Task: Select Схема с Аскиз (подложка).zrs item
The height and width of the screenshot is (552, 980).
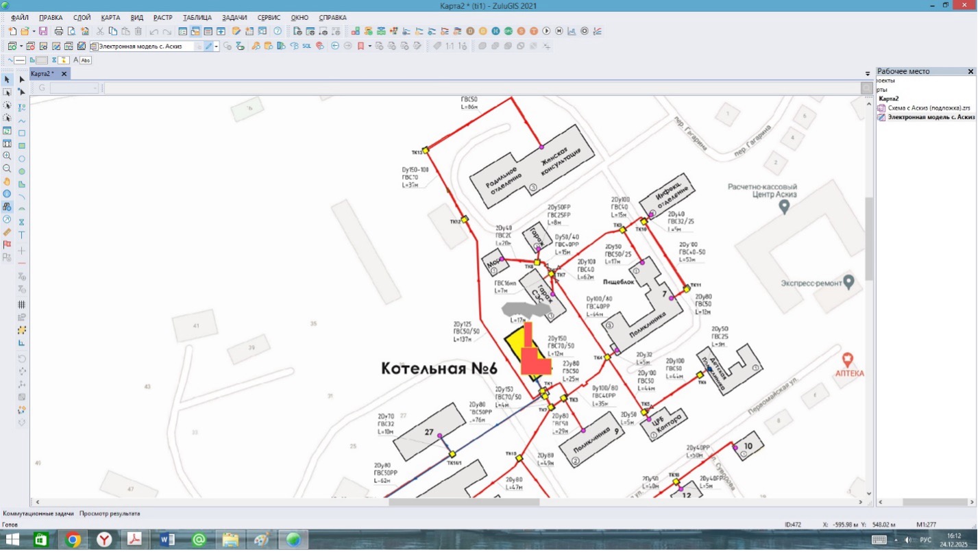Action: tap(929, 108)
